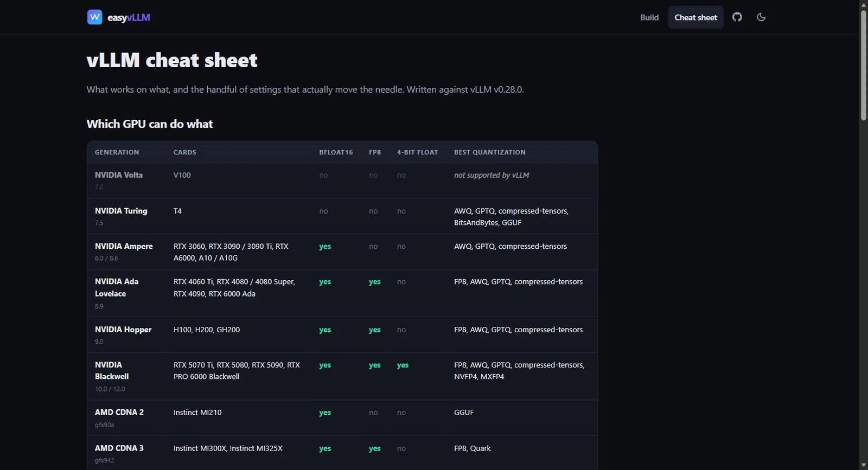The image size is (868, 470).
Task: Click the CARDS column header
Action: click(x=185, y=152)
